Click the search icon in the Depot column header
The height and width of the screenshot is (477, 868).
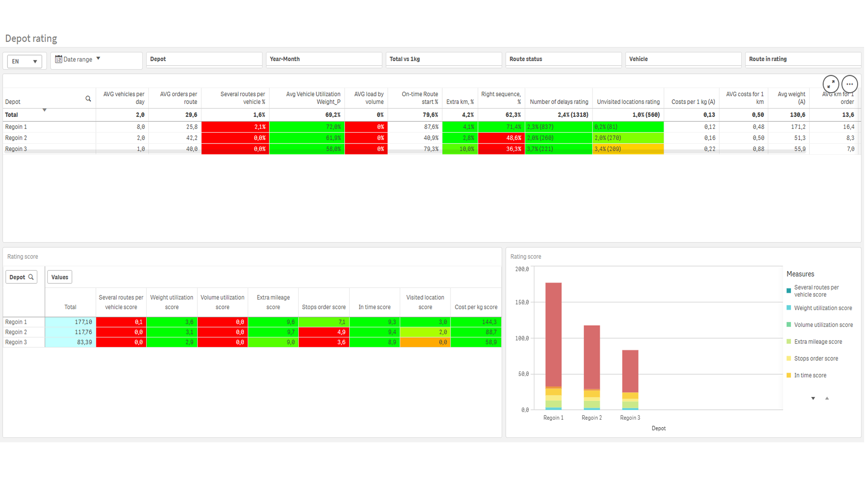[88, 99]
